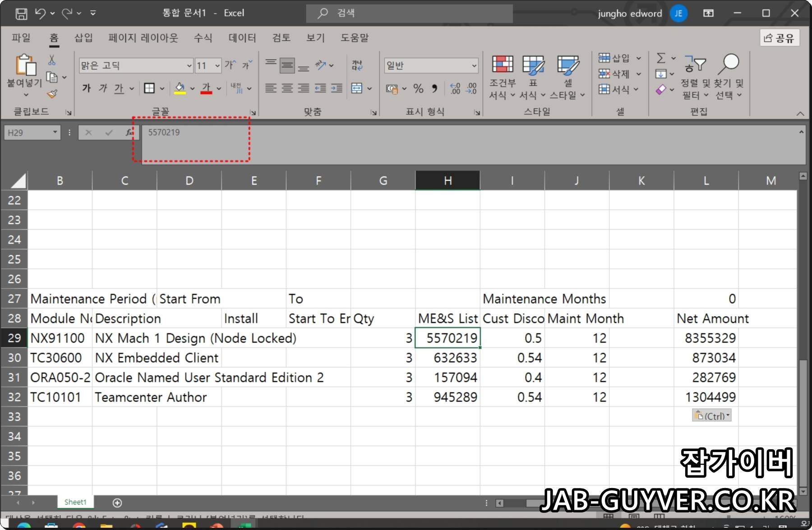Open the 파일 menu tab
812x530 pixels.
21,38
